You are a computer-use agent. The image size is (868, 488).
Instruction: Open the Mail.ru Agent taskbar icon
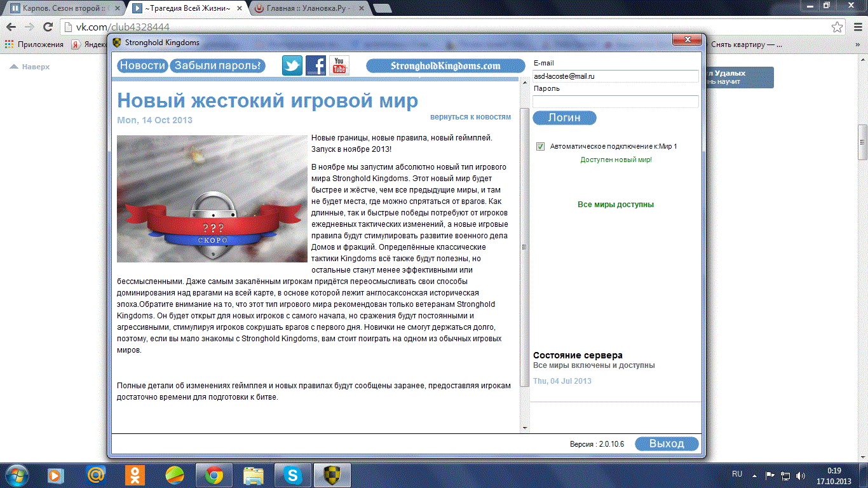pos(96,475)
